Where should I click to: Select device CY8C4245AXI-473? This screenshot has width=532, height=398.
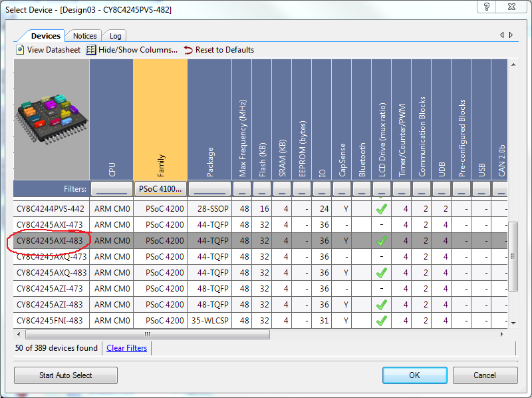[x=49, y=225]
